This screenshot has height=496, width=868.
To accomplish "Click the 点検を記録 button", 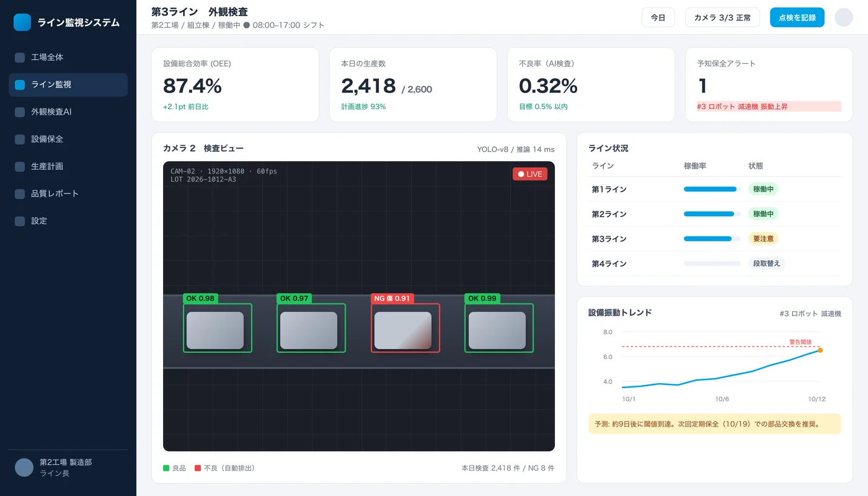I will pos(797,17).
